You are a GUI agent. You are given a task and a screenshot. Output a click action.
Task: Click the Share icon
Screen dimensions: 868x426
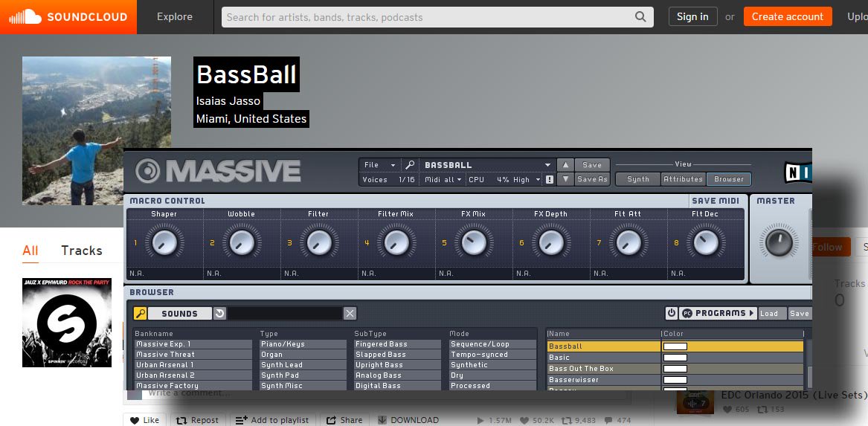331,421
